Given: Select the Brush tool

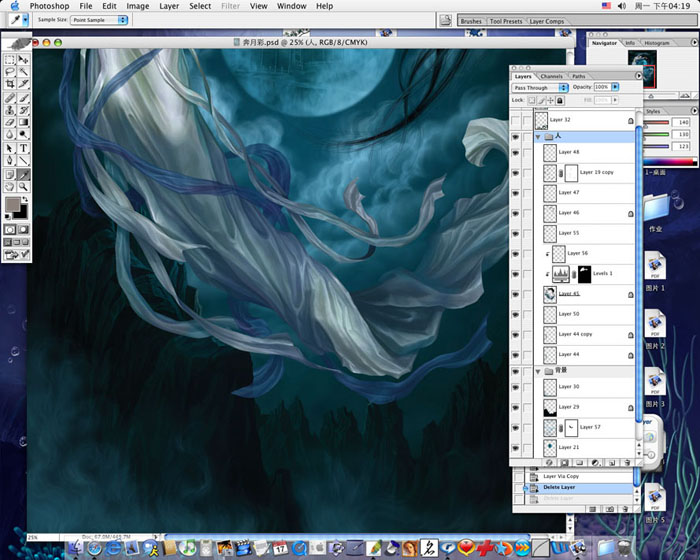Looking at the screenshot, I should pos(23,98).
